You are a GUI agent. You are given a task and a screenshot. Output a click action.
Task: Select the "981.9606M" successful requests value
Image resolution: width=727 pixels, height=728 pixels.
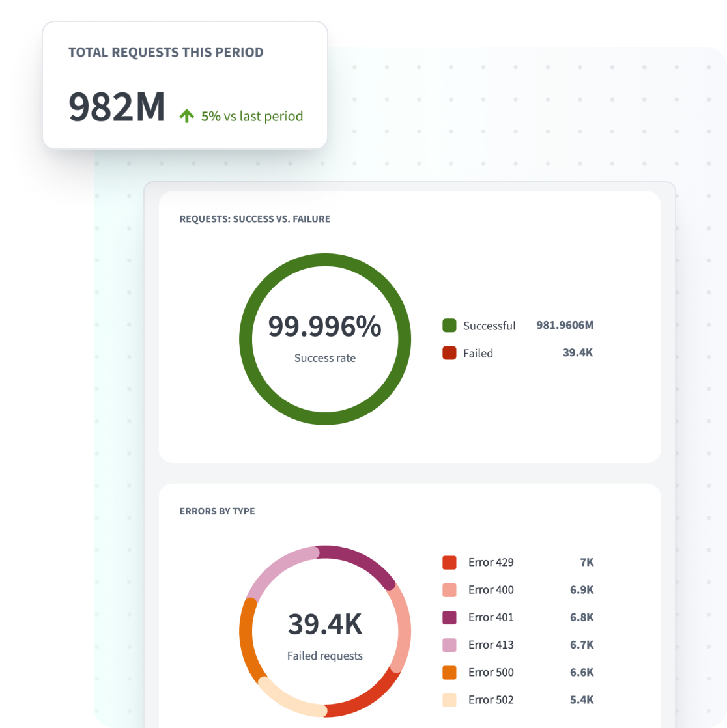(565, 325)
